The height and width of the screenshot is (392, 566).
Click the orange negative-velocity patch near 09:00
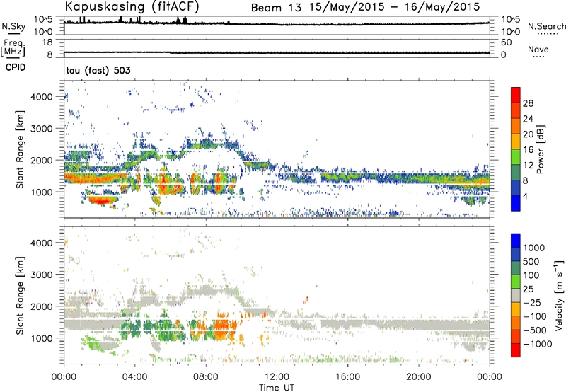(223, 328)
